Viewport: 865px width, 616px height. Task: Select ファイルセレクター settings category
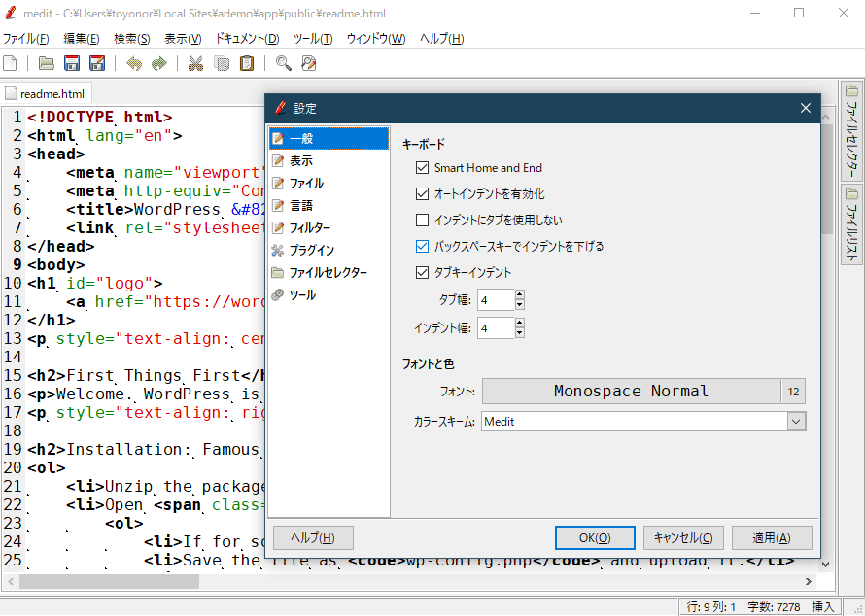[x=329, y=272]
